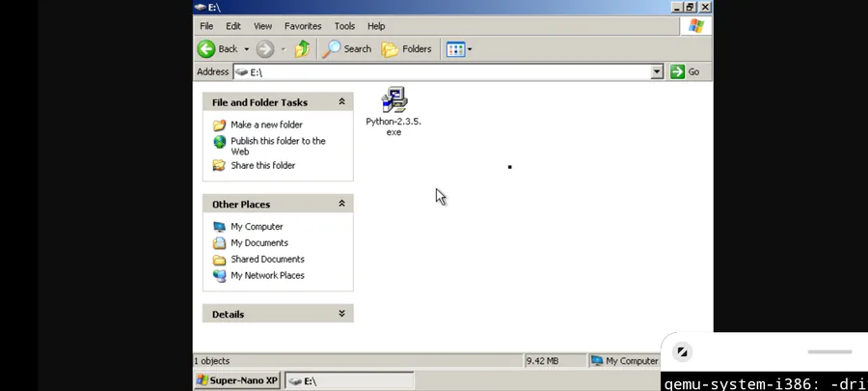Click the 9.42 MB status bar text
The image size is (868, 391).
click(542, 361)
